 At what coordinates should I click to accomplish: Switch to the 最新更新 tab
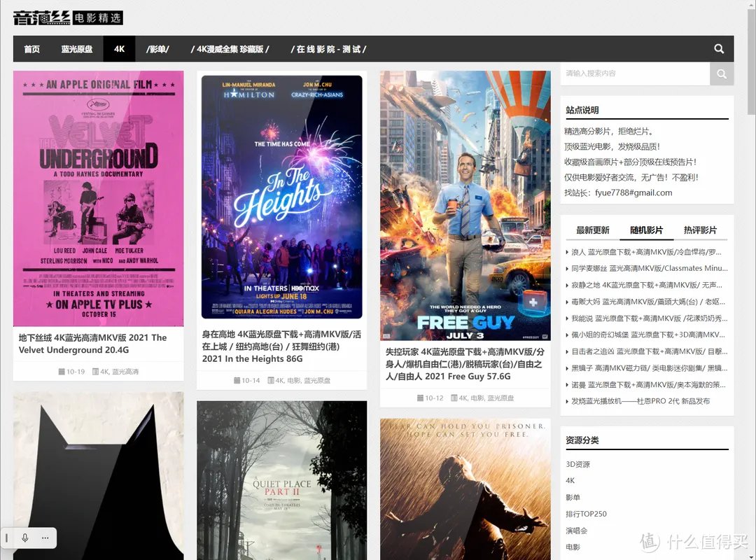click(592, 230)
